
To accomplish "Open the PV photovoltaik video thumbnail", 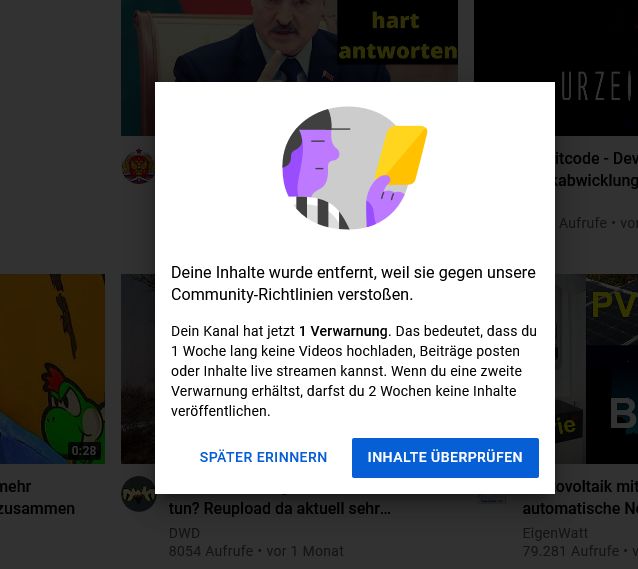I will pos(596,369).
